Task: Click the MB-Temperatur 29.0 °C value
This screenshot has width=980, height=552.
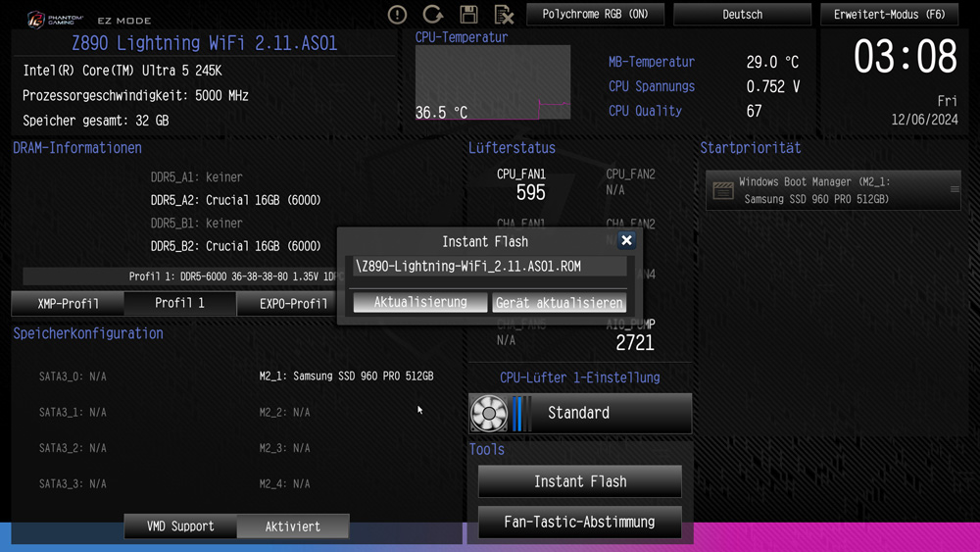Action: (x=772, y=62)
